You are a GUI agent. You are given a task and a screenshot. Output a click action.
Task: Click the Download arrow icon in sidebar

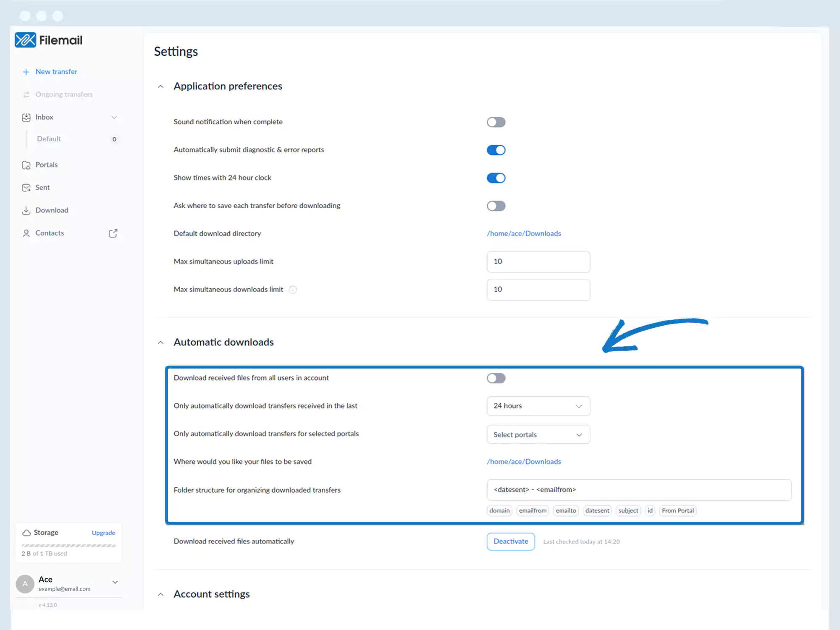coord(26,210)
